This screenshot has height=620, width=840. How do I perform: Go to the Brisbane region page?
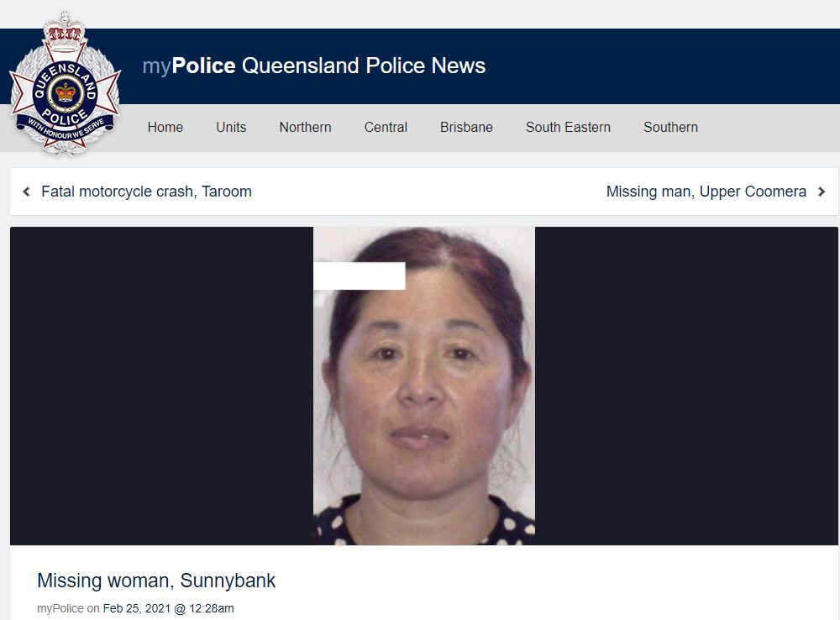(466, 128)
